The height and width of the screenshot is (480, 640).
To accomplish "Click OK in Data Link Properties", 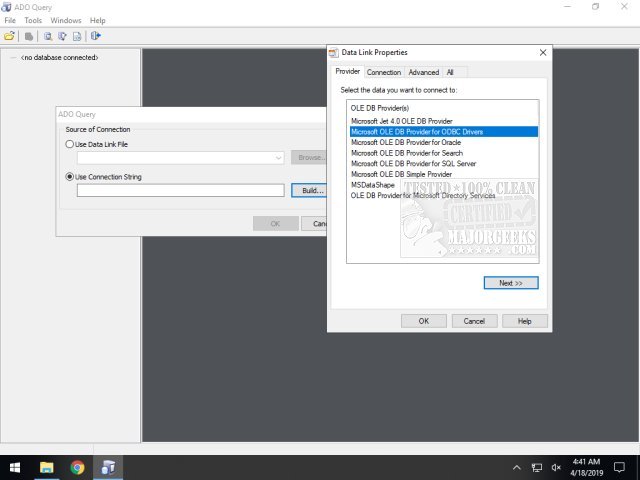I will (x=424, y=321).
